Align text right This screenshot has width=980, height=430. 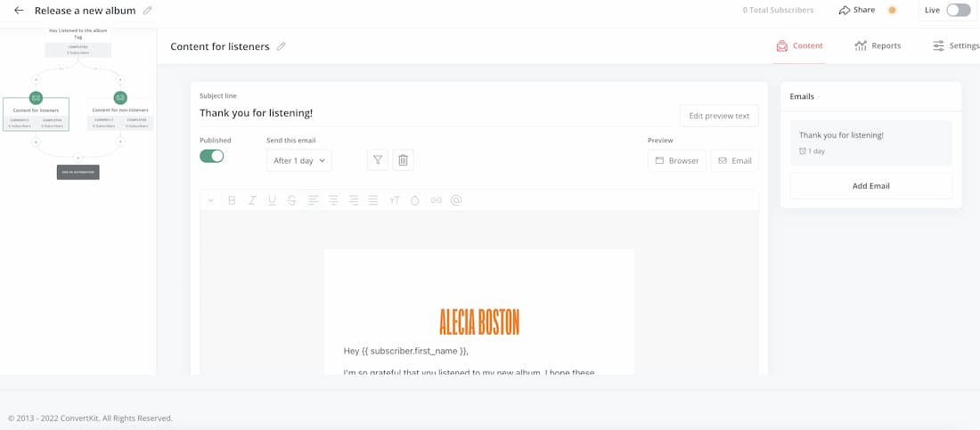[354, 200]
